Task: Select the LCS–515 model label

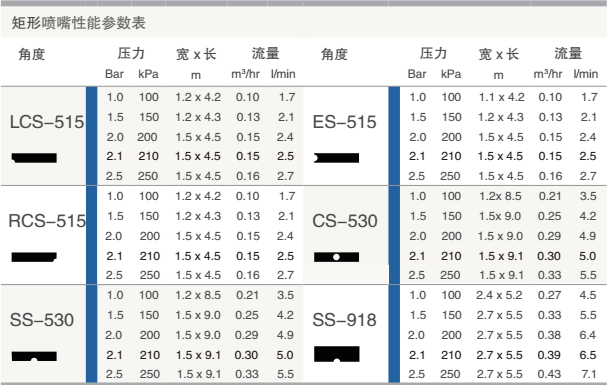Action: (47, 122)
